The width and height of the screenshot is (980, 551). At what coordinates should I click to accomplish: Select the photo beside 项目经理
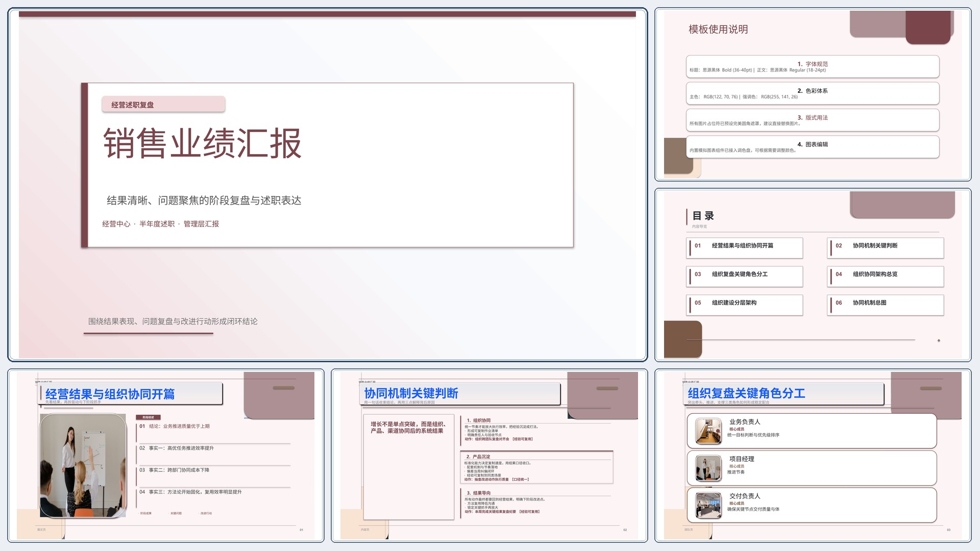(x=708, y=468)
